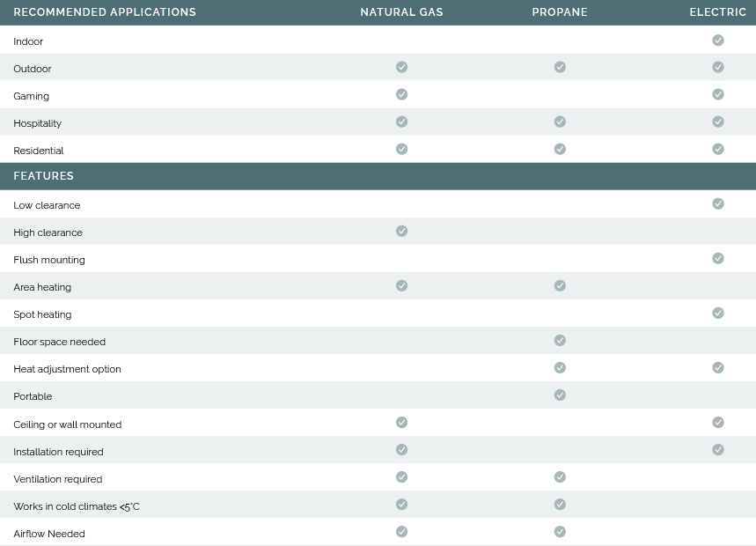Click Electric checkmark for Spot heating
The height and width of the screenshot is (546, 756).
[718, 313]
